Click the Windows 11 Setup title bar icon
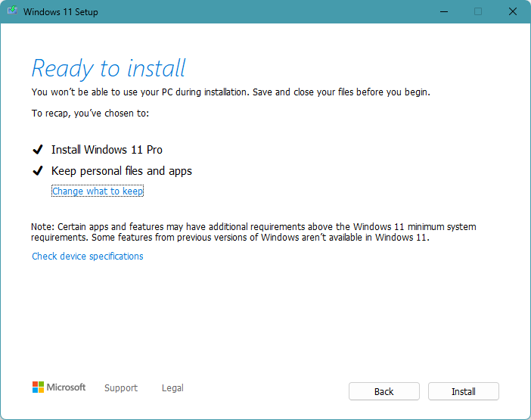This screenshot has height=420, width=531. 13,11
